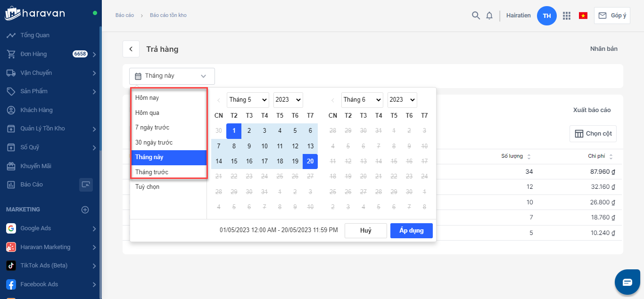Image resolution: width=644 pixels, height=299 pixels.
Task: Choose the Tháng trước preset
Action: click(x=152, y=172)
